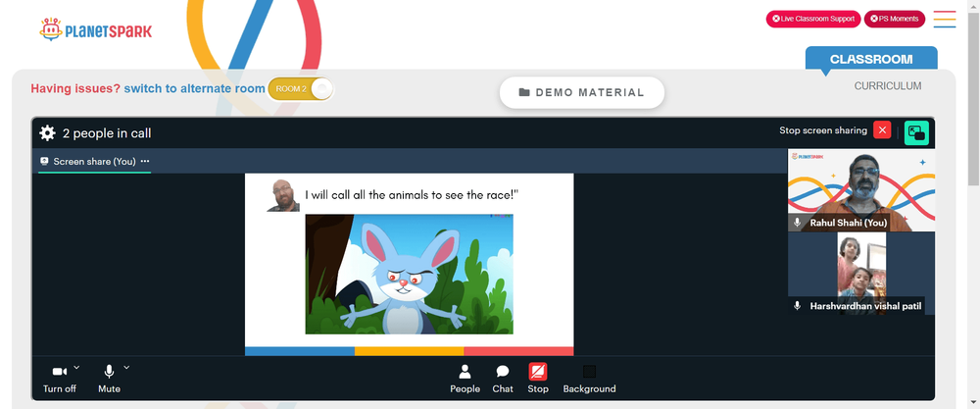Click the scrollbar down arrow
Screen dimensions: 980x409
click(x=974, y=402)
